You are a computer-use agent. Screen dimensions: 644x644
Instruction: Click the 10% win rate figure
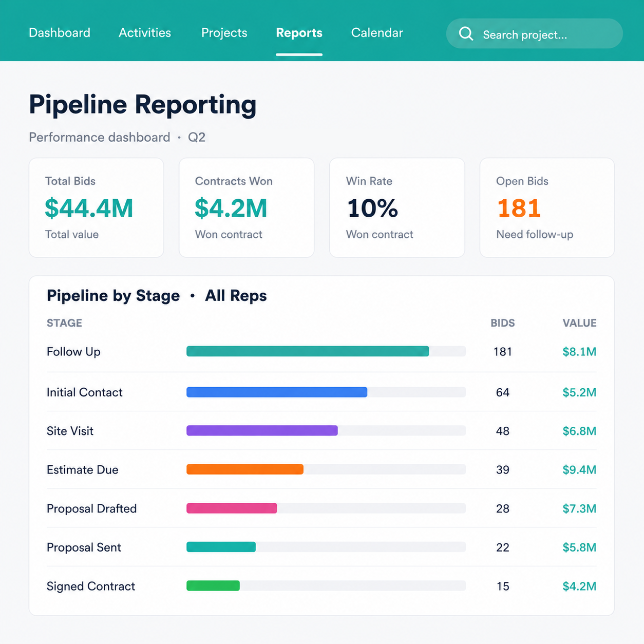372,208
